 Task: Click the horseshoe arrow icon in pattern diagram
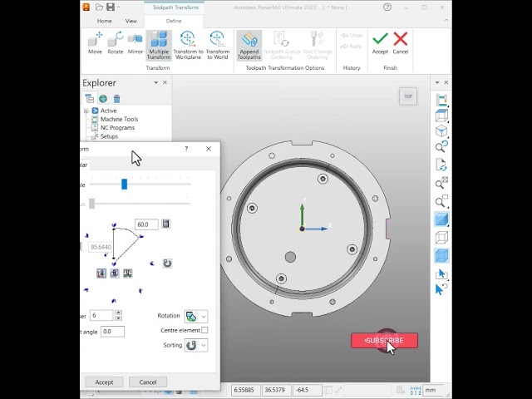(x=167, y=264)
